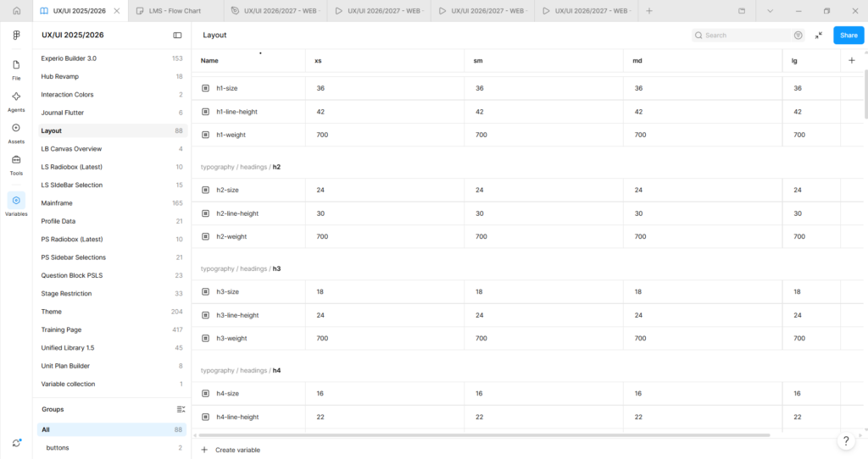Screen dimensions: 868x459
Task: Close the UX/UI 2025/2026 tab
Action: point(117,10)
